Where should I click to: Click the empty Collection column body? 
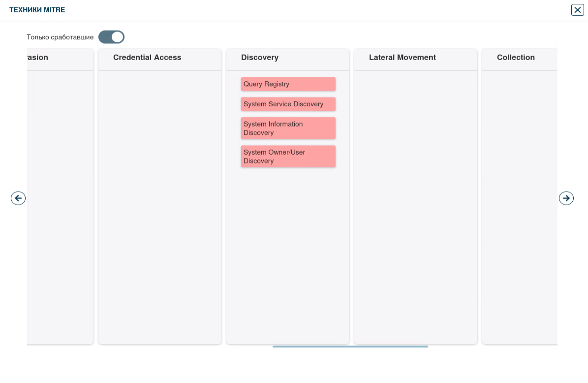[x=520, y=207]
